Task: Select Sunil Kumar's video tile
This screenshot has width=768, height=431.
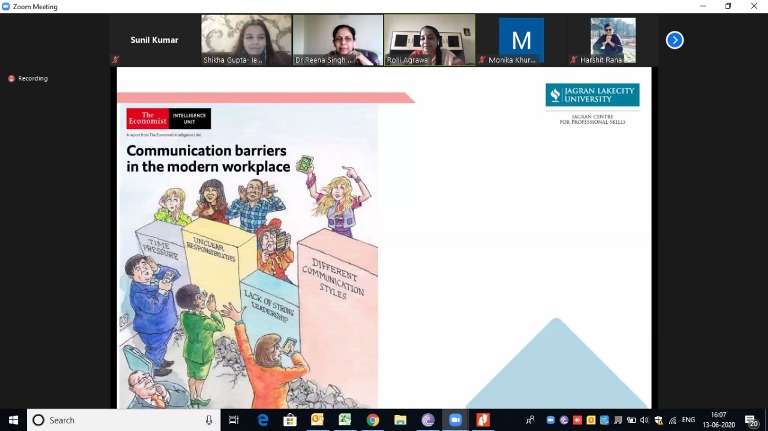Action: 154,40
